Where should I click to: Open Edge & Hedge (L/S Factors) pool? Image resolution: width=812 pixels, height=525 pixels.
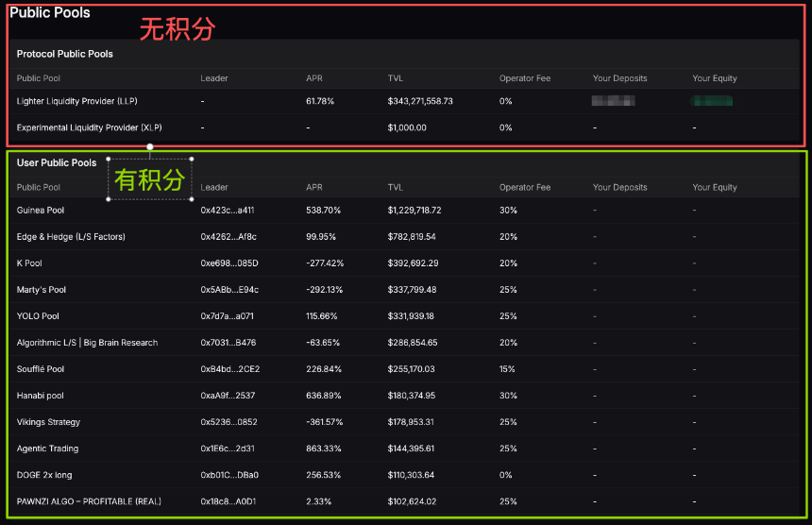point(71,237)
